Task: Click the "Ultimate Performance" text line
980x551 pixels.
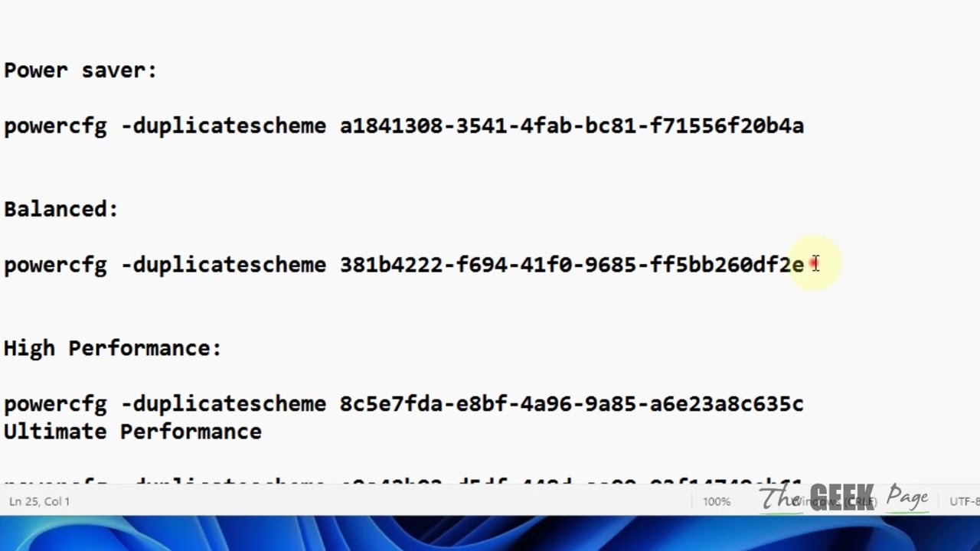Action: (x=132, y=432)
